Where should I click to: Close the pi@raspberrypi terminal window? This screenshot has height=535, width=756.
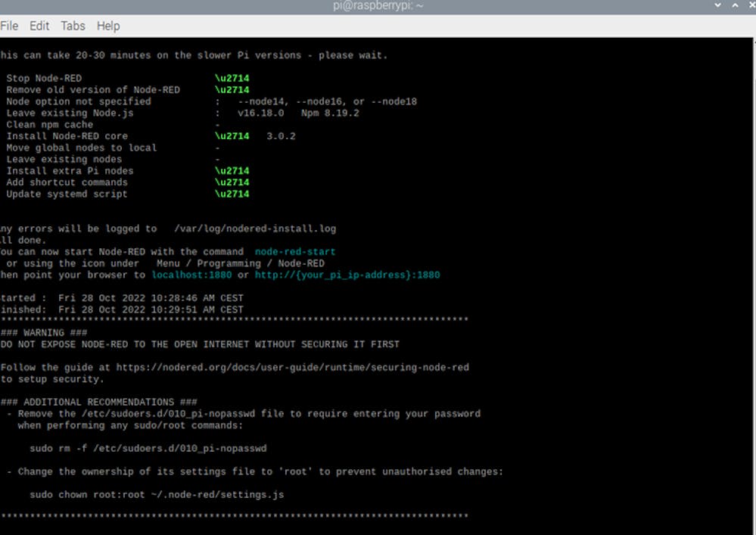752,5
